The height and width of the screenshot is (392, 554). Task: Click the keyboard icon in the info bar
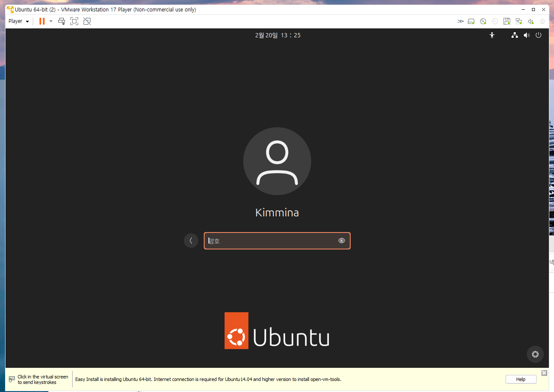click(12, 379)
